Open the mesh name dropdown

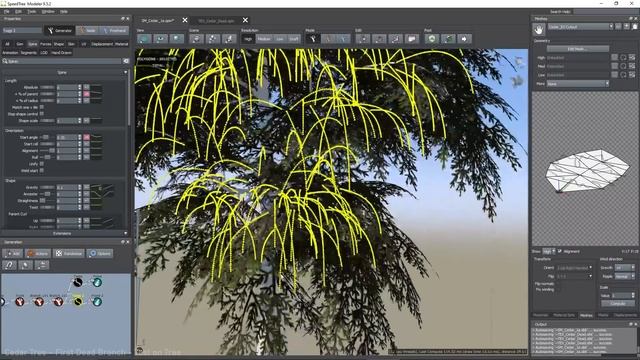(x=581, y=27)
